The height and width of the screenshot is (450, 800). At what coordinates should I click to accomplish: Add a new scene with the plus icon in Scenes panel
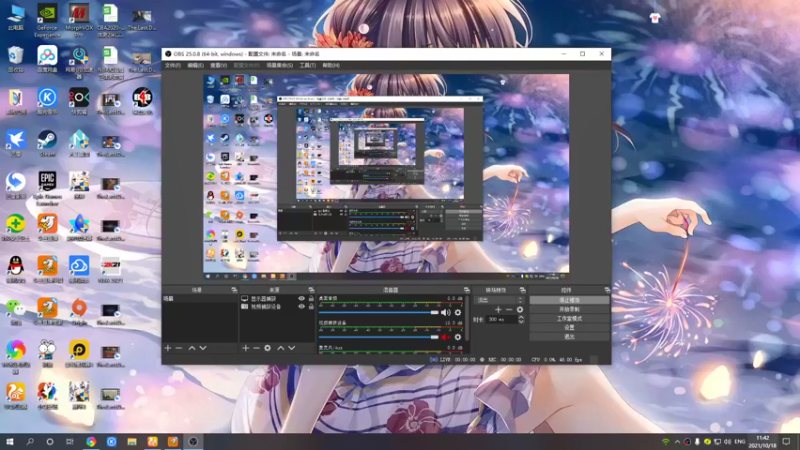click(168, 348)
